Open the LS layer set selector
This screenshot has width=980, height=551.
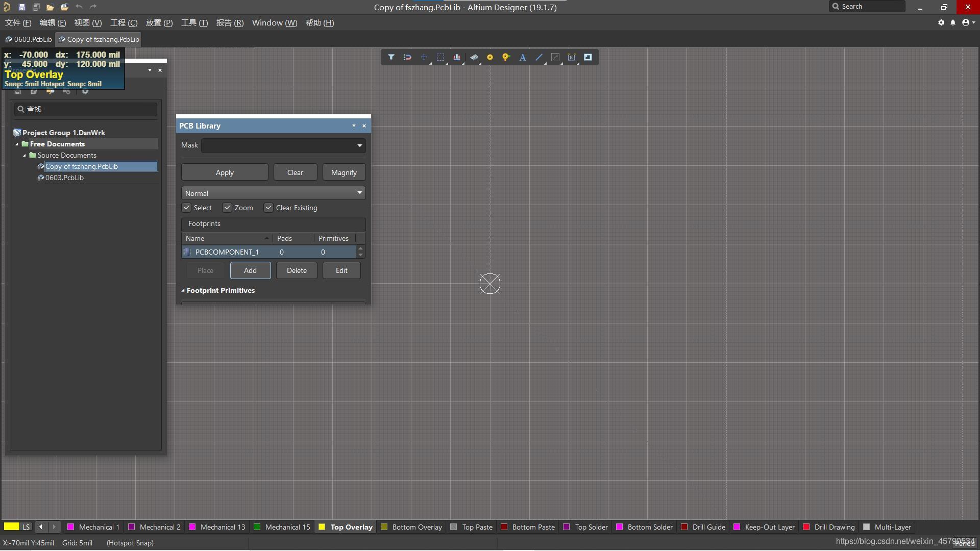(x=26, y=527)
